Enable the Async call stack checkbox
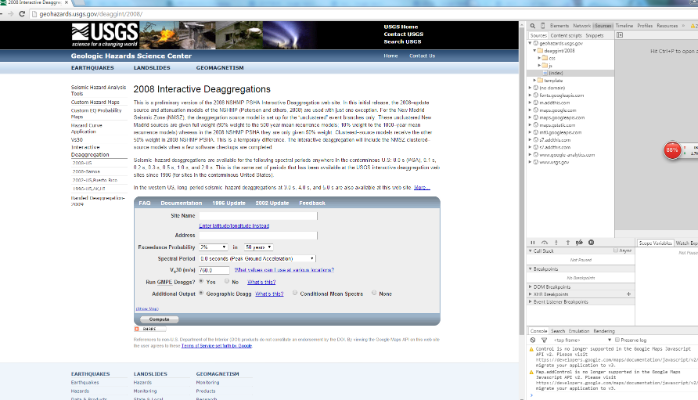This screenshot has width=698, height=400. coord(616,251)
